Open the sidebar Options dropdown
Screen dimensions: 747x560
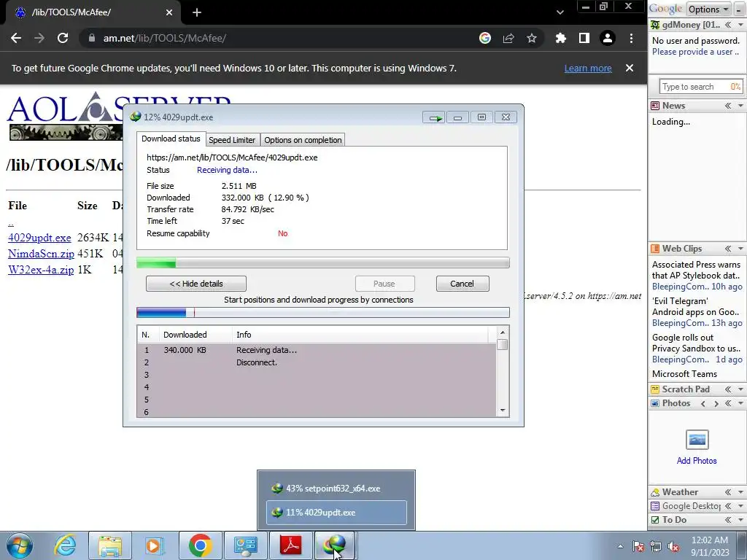click(x=708, y=9)
